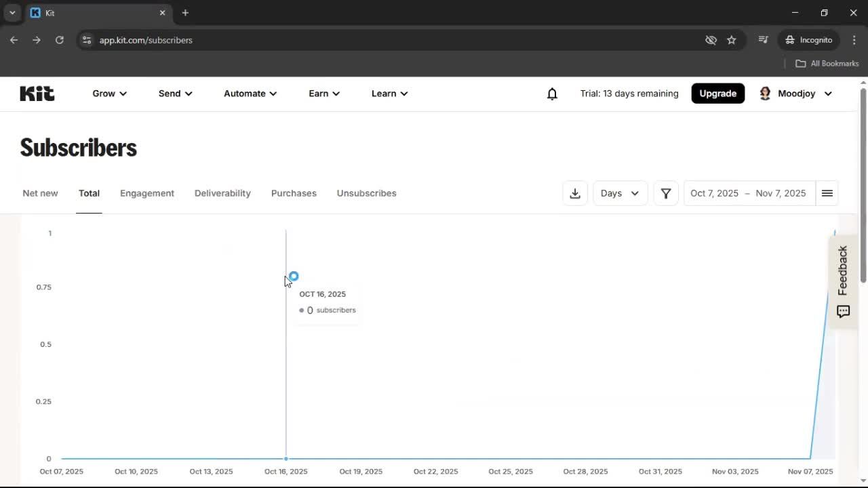Open the Days interval dropdown
The height and width of the screenshot is (488, 868).
619,193
